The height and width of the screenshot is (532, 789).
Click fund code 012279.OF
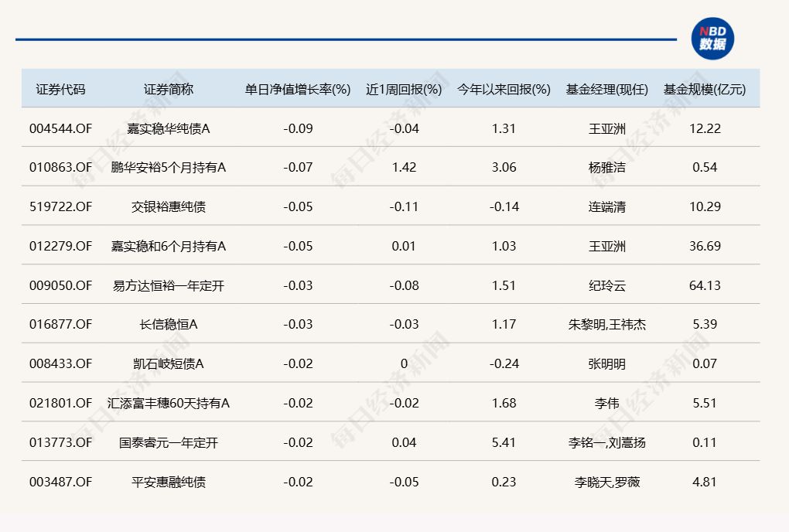pyautogui.click(x=61, y=246)
